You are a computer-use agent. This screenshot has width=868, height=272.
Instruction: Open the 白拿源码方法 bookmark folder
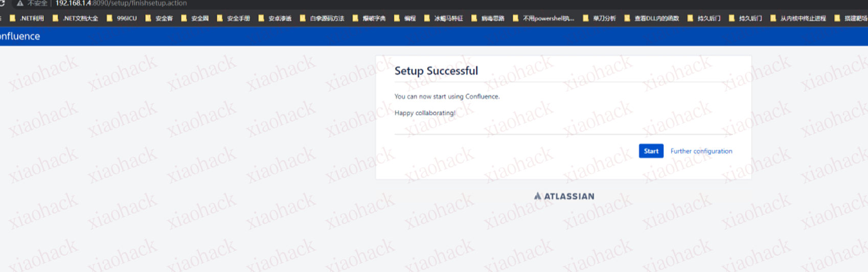(x=322, y=18)
